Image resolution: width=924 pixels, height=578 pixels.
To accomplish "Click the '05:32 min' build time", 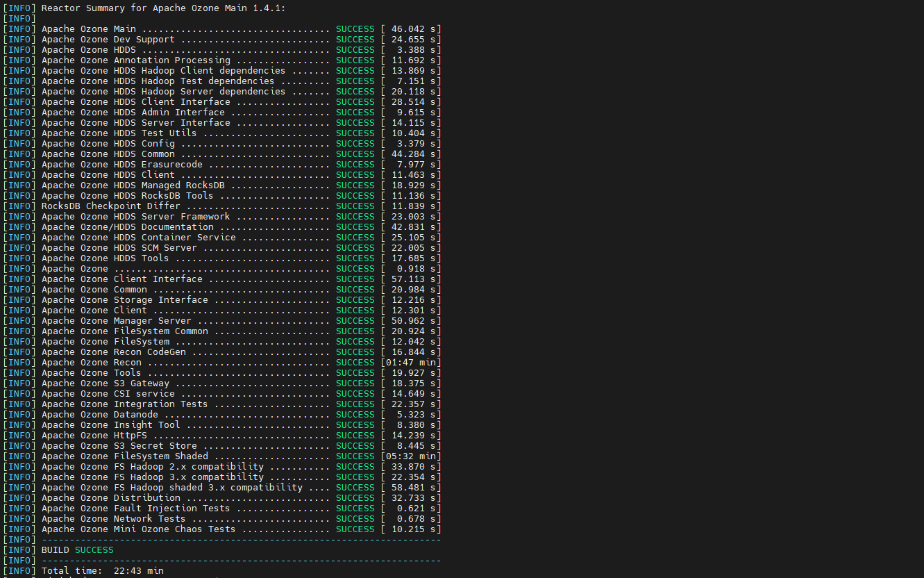I will [x=412, y=456].
